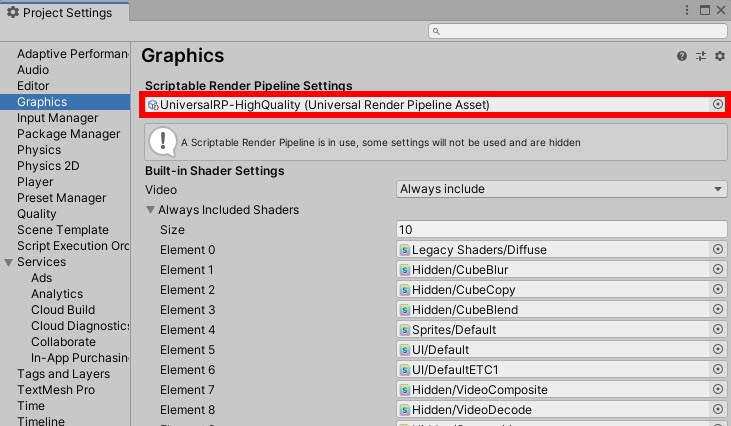731x426 pixels.
Task: Open TextMesh Pro settings
Action: point(56,390)
